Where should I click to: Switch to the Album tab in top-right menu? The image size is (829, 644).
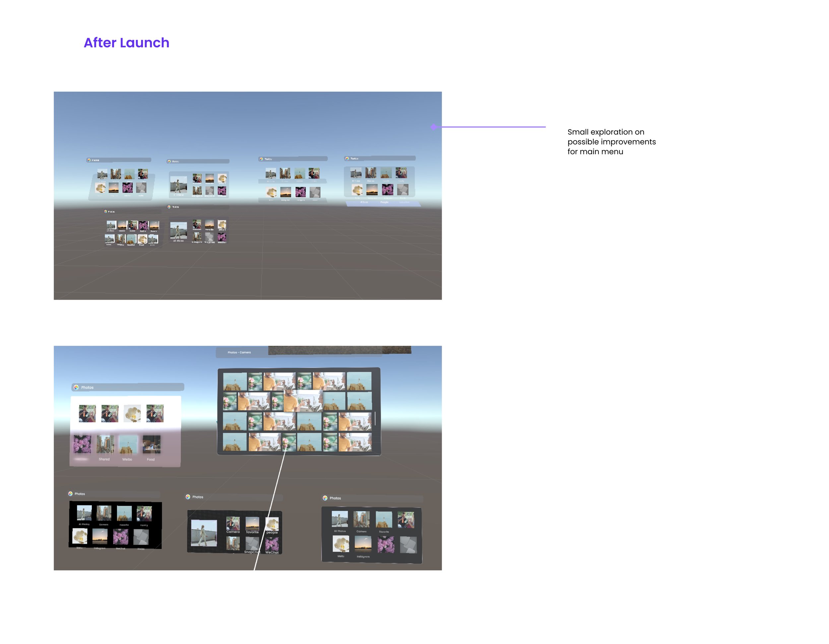364,203
